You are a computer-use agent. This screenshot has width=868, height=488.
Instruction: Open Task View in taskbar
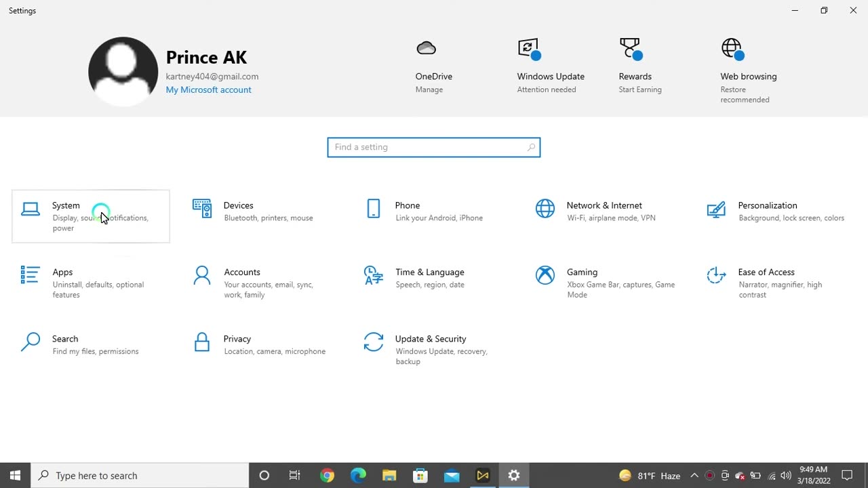tap(295, 475)
